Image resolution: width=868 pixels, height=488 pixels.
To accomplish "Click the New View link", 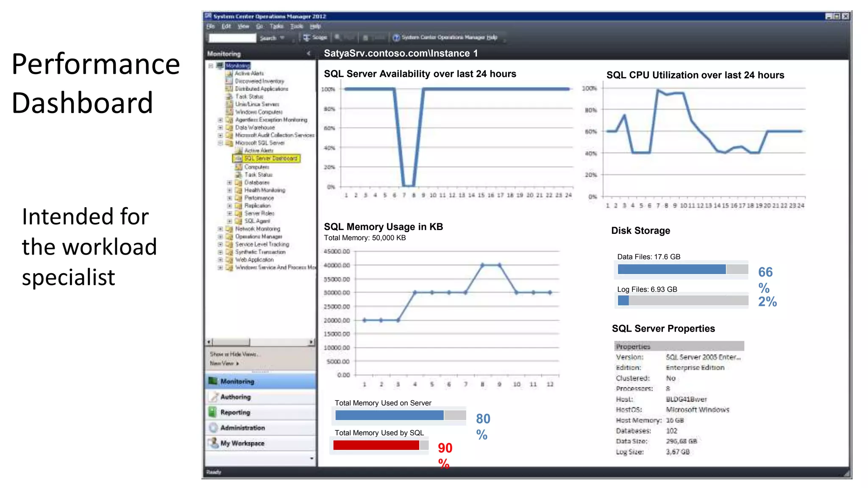I will click(224, 363).
